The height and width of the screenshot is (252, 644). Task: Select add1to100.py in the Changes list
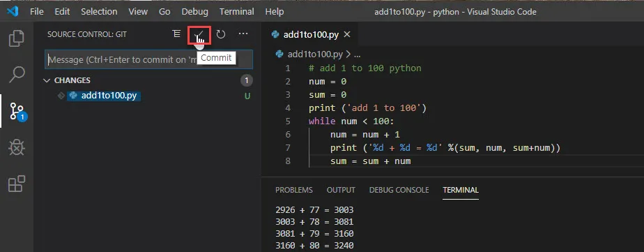click(x=109, y=96)
